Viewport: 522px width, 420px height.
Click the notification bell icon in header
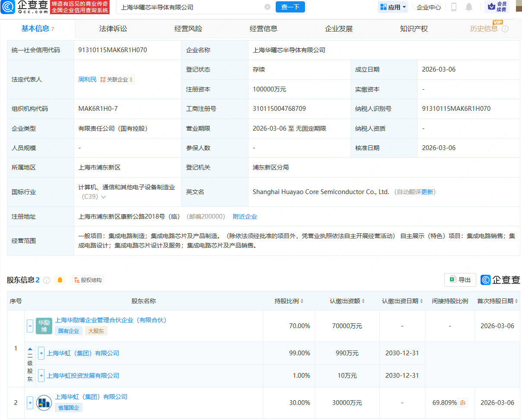pos(469,6)
